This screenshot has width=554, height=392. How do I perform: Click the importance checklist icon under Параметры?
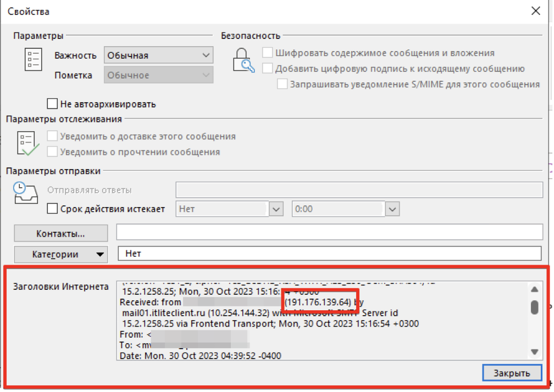click(x=33, y=59)
